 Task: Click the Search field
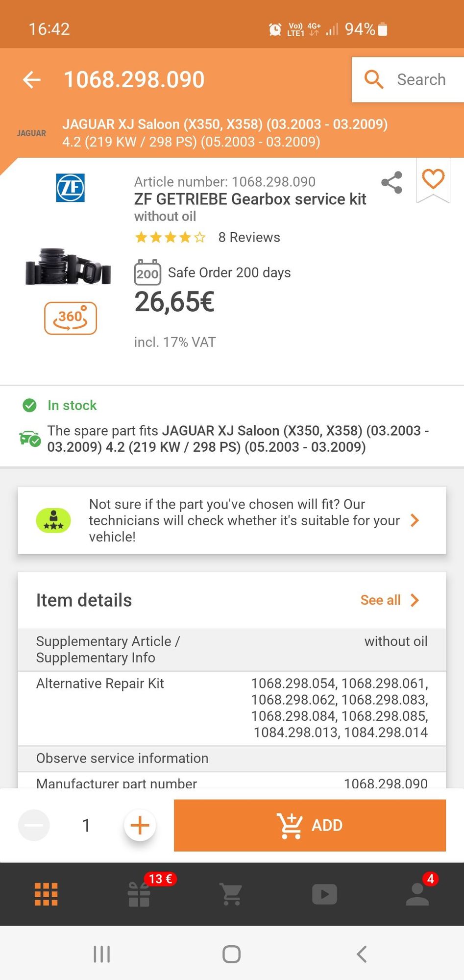408,79
